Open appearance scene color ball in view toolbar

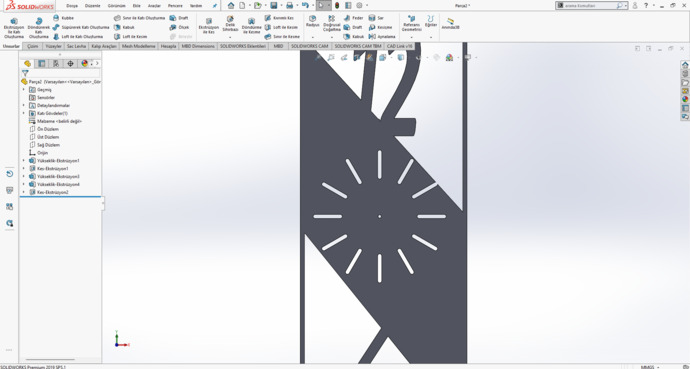(x=449, y=57)
